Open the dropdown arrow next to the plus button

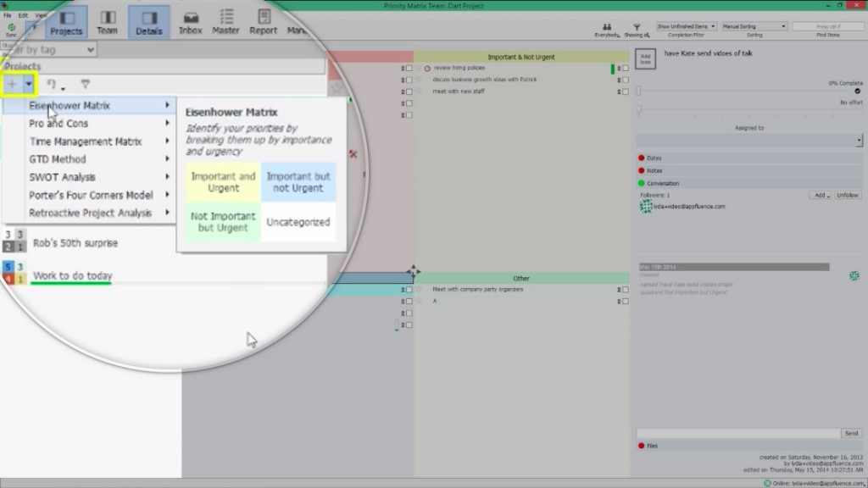pyautogui.click(x=28, y=84)
